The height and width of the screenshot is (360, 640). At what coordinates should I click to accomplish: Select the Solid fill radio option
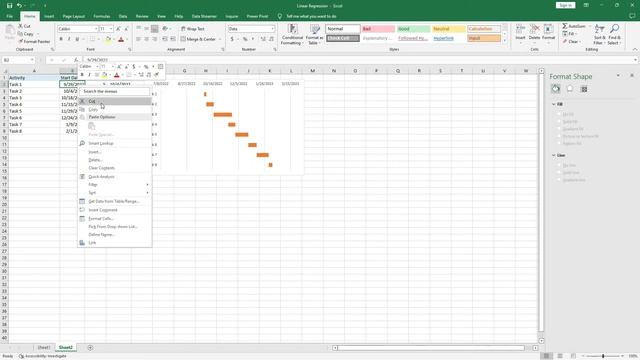coord(559,122)
